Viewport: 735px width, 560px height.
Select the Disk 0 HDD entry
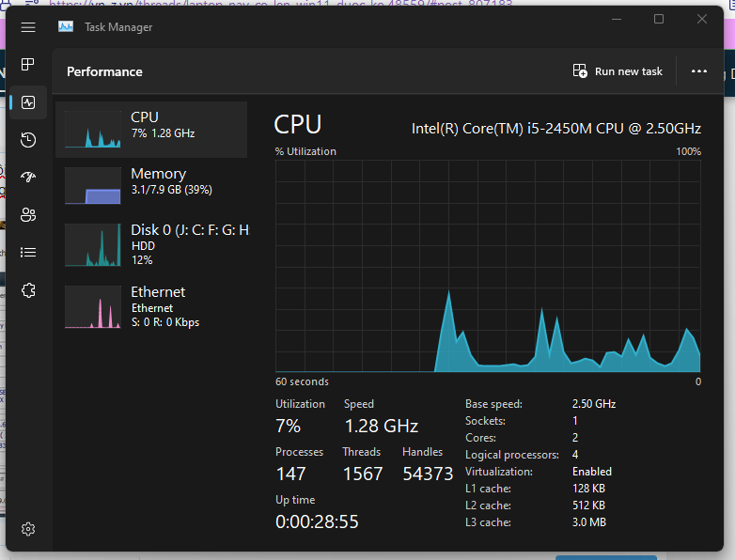coord(151,244)
